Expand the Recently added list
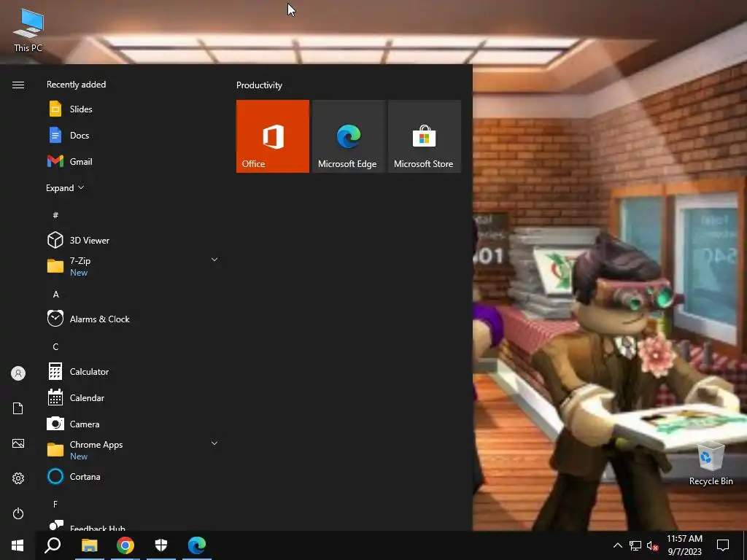This screenshot has height=560, width=747. point(65,187)
